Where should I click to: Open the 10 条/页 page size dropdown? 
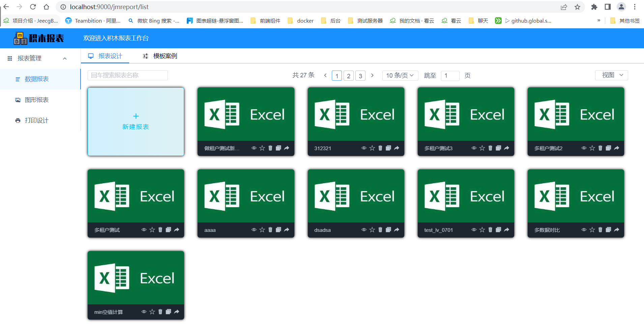pos(400,75)
